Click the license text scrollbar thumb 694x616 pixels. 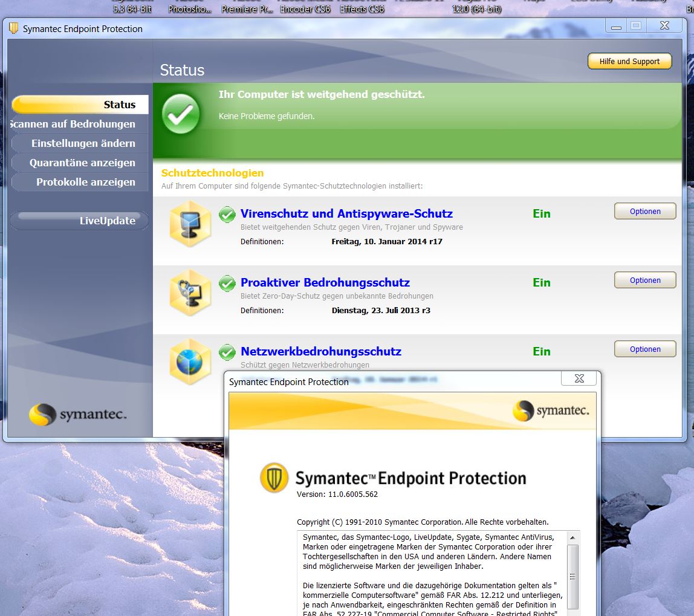(x=572, y=577)
